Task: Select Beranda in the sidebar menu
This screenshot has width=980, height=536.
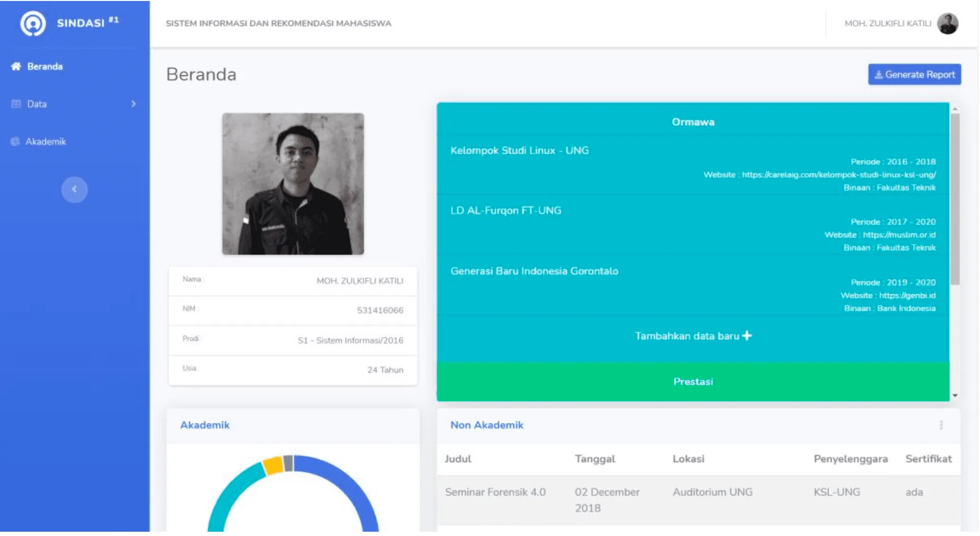Action: click(x=45, y=66)
